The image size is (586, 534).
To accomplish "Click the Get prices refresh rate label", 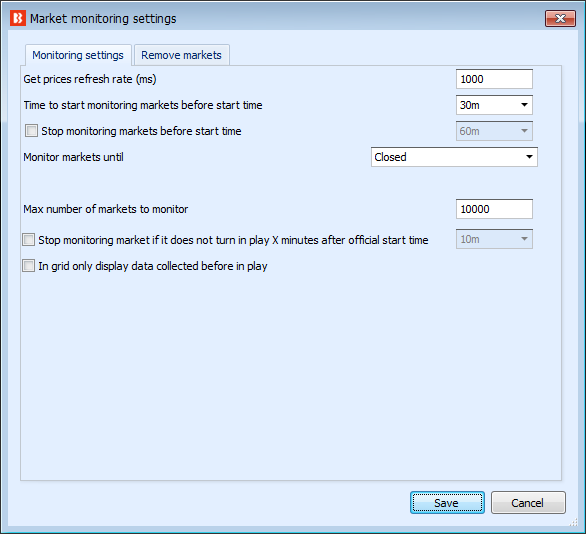I will [x=90, y=79].
